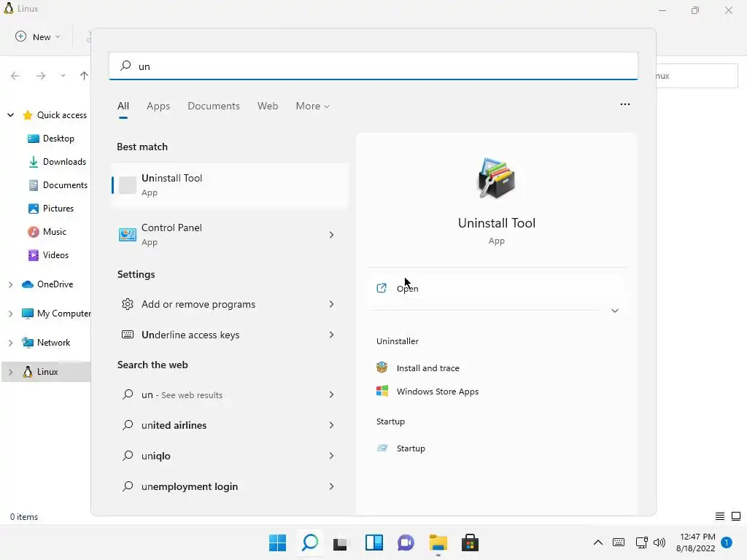Open Task View from taskbar
Viewport: 747px width, 560px height.
tap(340, 543)
